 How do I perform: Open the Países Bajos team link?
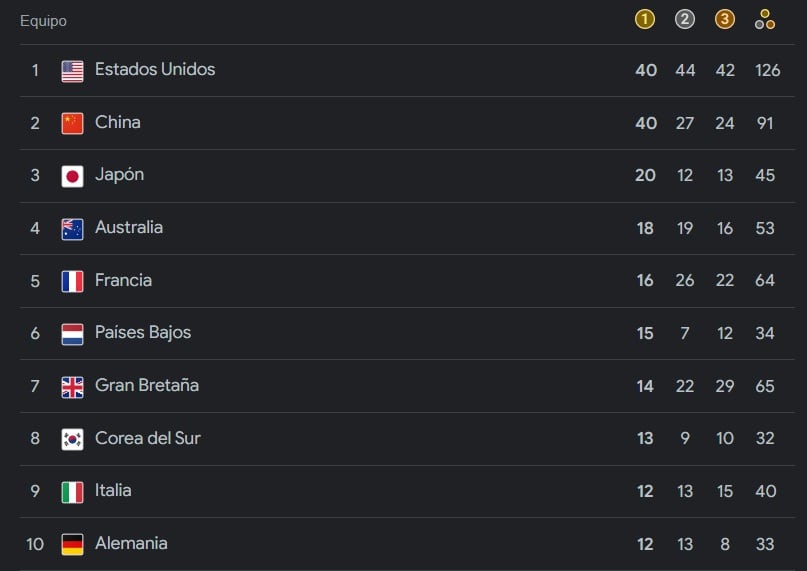click(x=143, y=332)
